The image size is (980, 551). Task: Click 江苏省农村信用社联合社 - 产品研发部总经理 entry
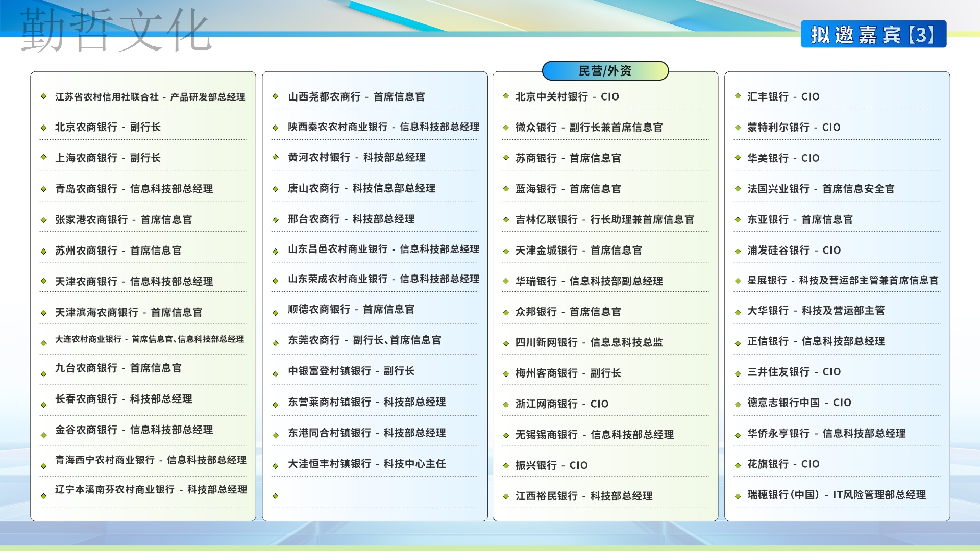150,97
